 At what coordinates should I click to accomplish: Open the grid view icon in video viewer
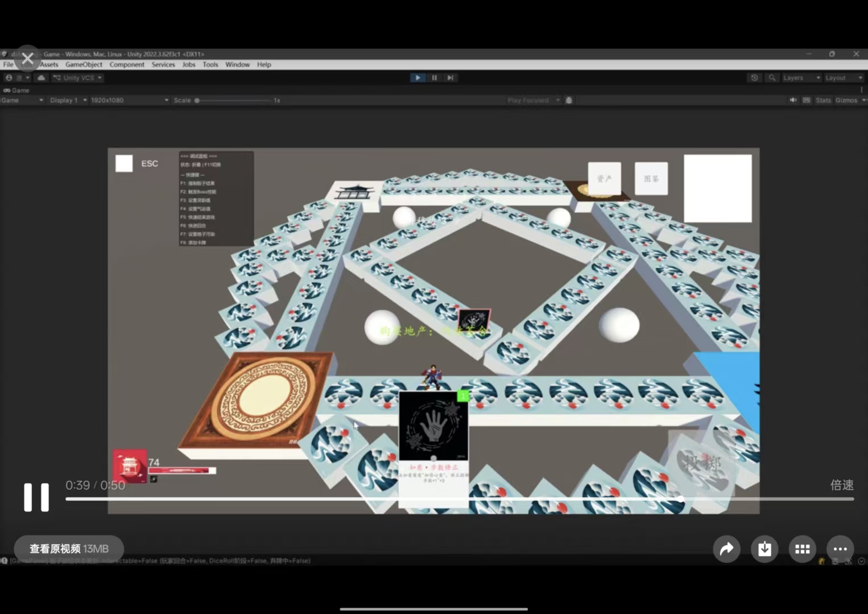click(x=802, y=549)
